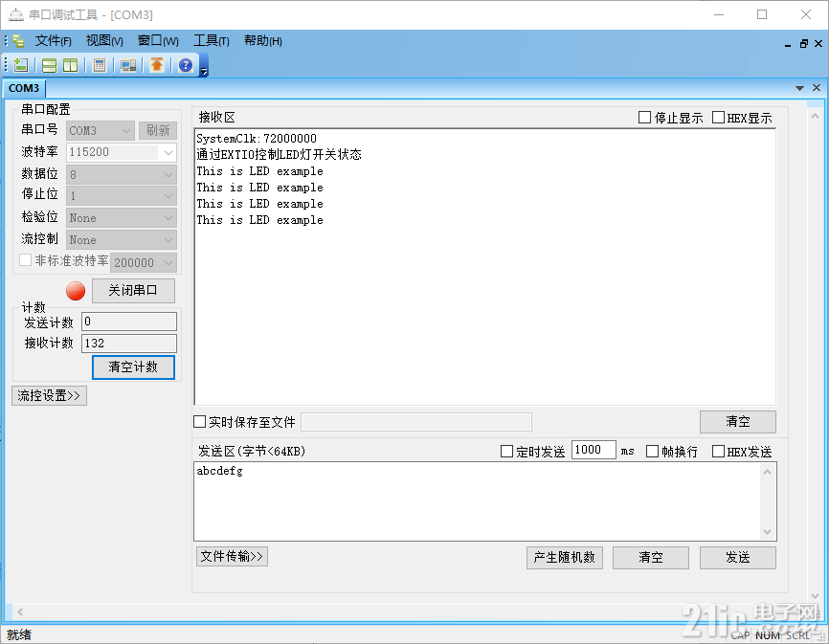The height and width of the screenshot is (644, 829).
Task: Open the 200000 non-standard baud dropdown
Action: [144, 262]
